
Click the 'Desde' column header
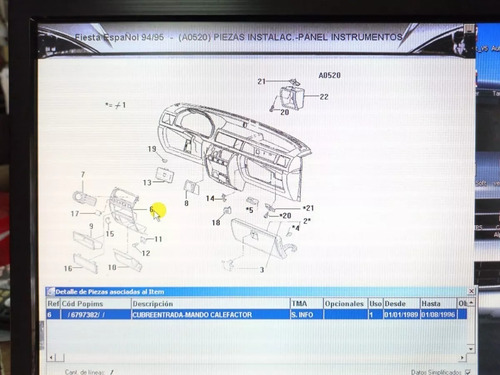point(401,304)
